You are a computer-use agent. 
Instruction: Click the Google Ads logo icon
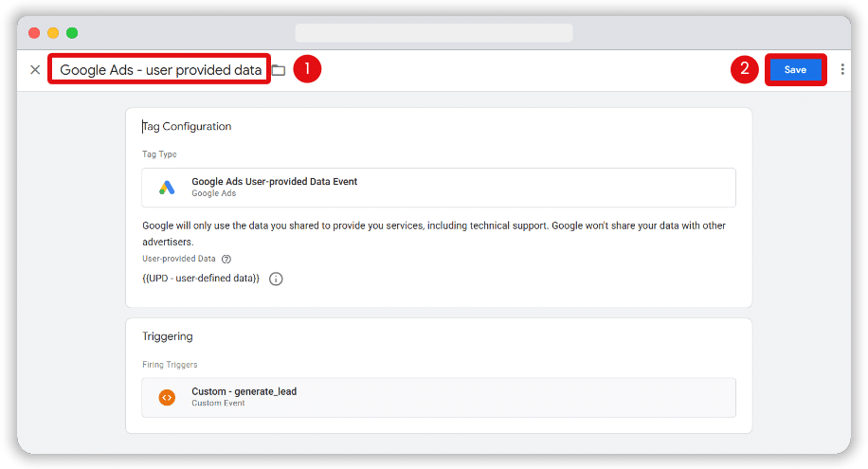pyautogui.click(x=167, y=188)
